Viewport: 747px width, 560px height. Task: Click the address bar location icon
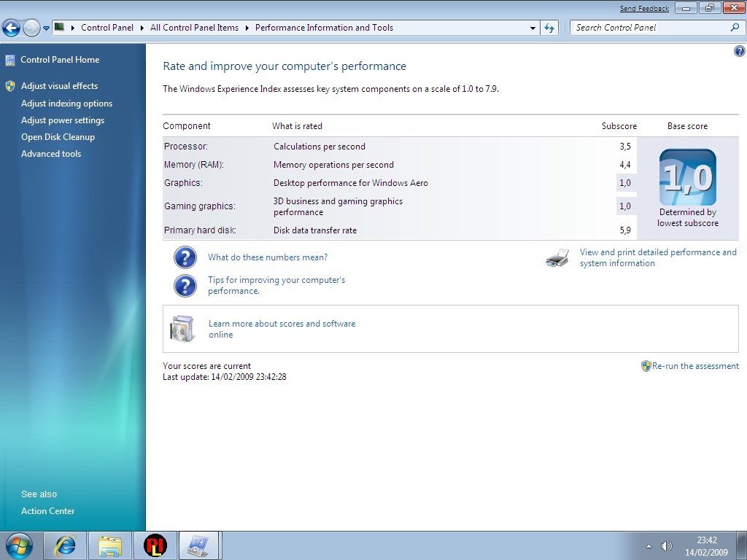(x=60, y=27)
